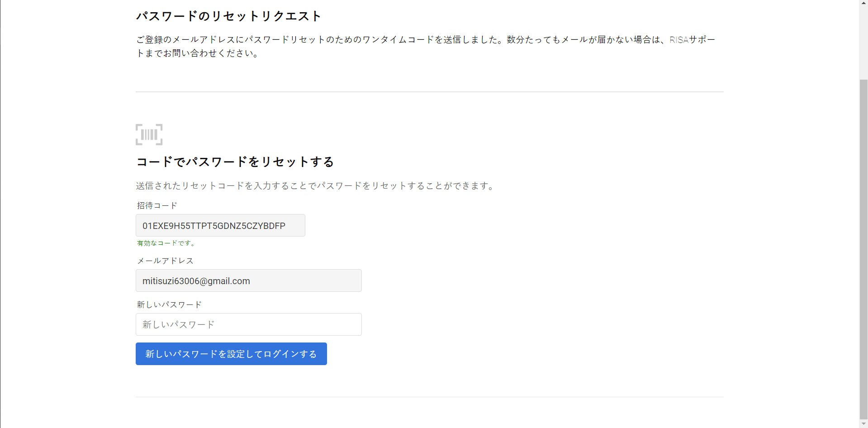Click the 新しいパスワード label above the field

[169, 304]
